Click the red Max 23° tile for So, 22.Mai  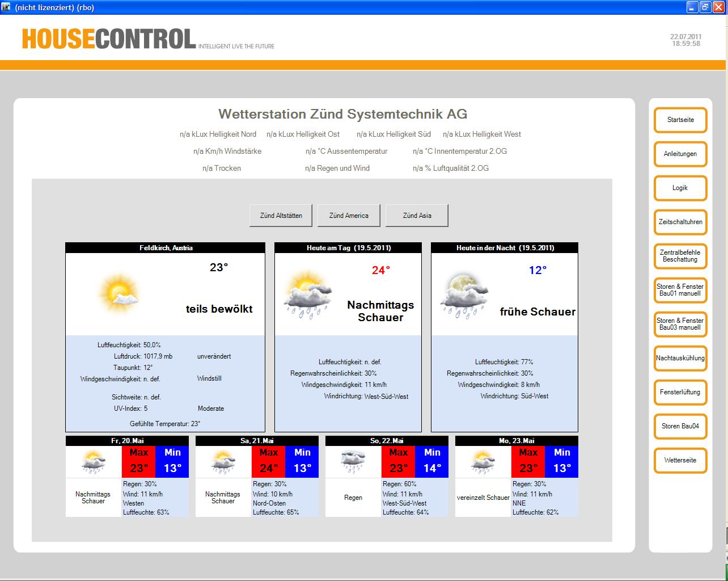(399, 461)
